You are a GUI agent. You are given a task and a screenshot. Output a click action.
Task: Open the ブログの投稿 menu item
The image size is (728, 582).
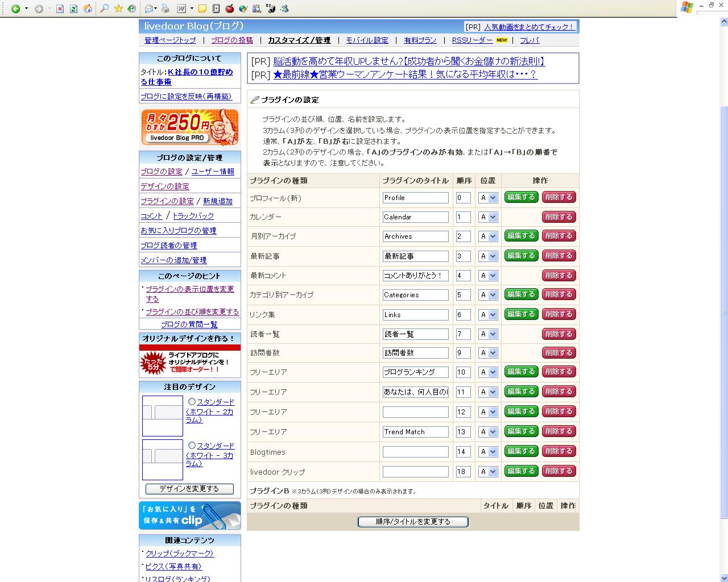(232, 40)
